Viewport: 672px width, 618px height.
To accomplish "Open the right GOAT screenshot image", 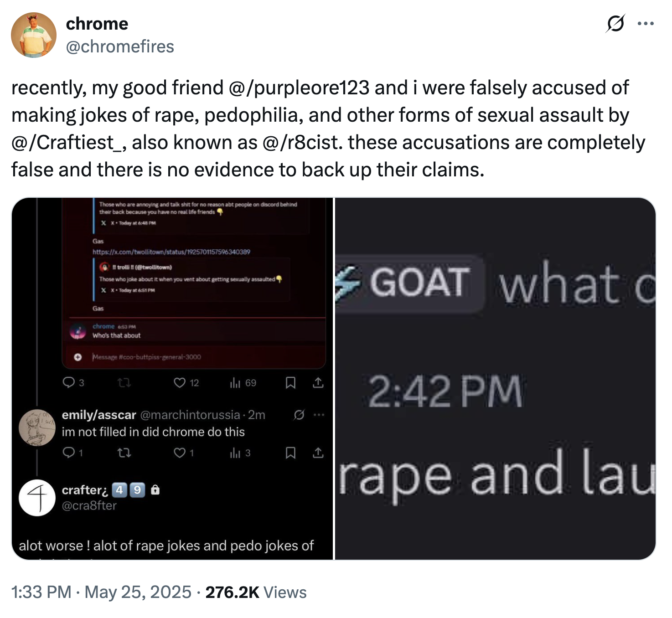I will [x=495, y=378].
